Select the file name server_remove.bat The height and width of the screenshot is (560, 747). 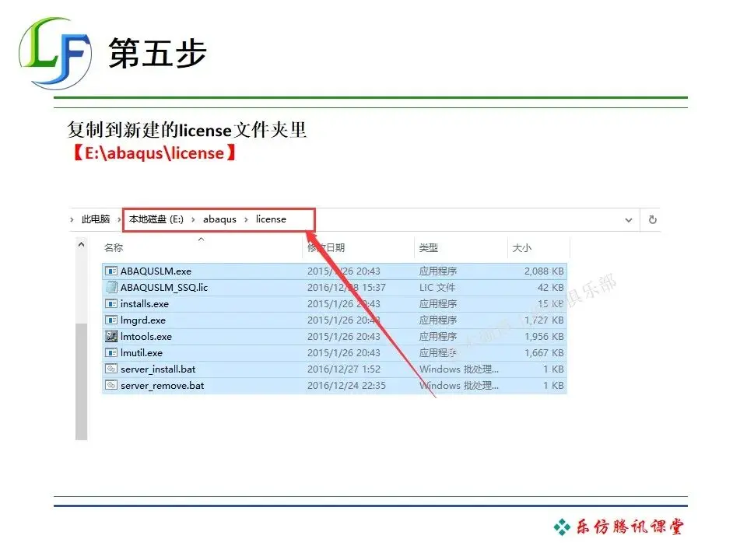162,385
